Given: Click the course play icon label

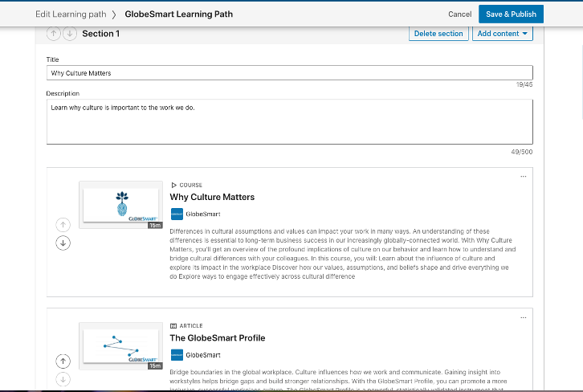Looking at the screenshot, I should [x=173, y=186].
